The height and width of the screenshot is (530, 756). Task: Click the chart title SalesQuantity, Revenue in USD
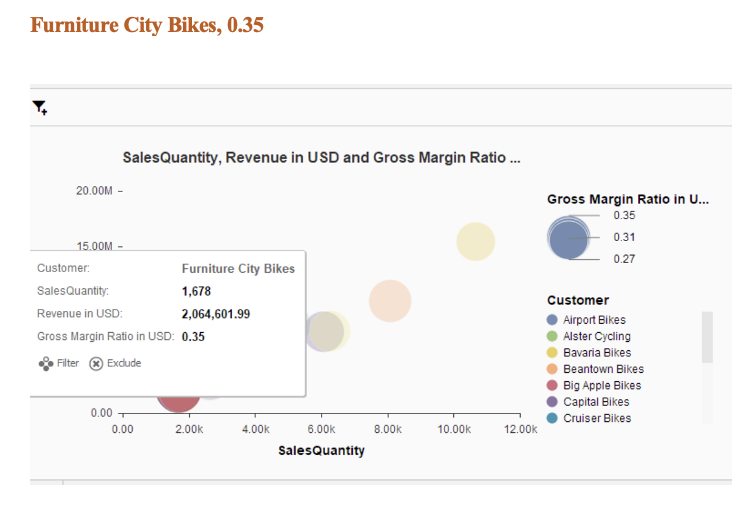[320, 158]
